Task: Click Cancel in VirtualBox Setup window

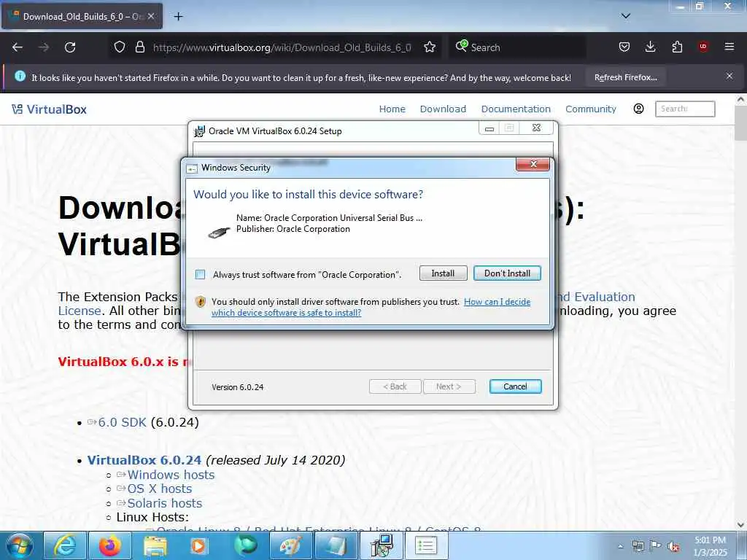Action: pos(516,386)
